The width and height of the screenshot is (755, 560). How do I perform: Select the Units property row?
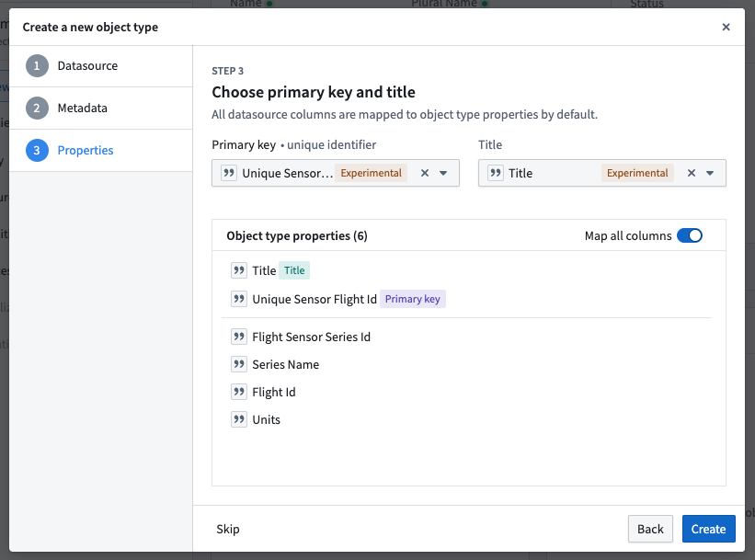coord(468,419)
